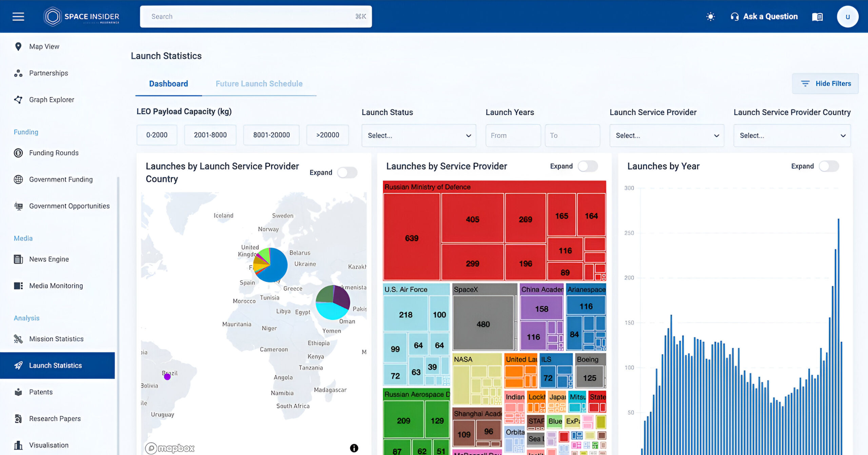Select the 8001-20000 payload capacity filter

click(x=271, y=135)
